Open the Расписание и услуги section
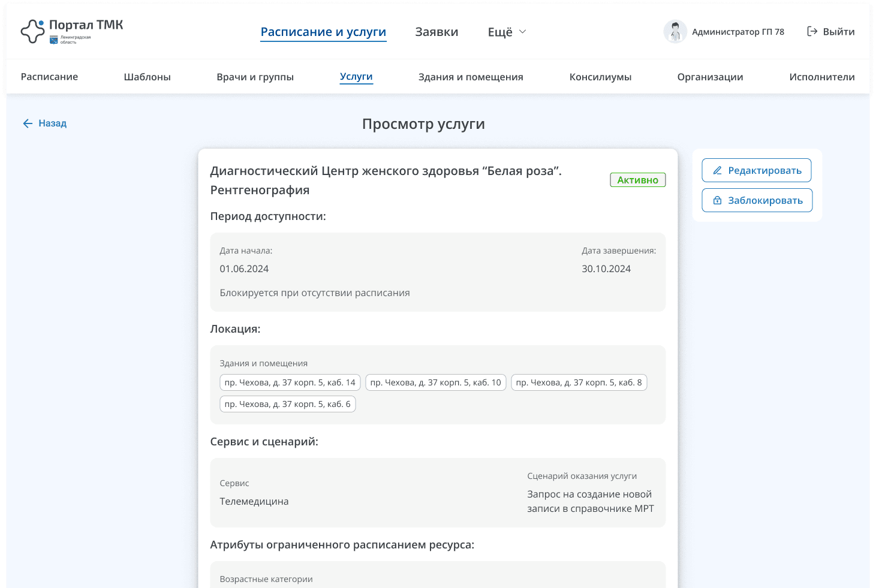This screenshot has height=588, width=876. coord(323,32)
